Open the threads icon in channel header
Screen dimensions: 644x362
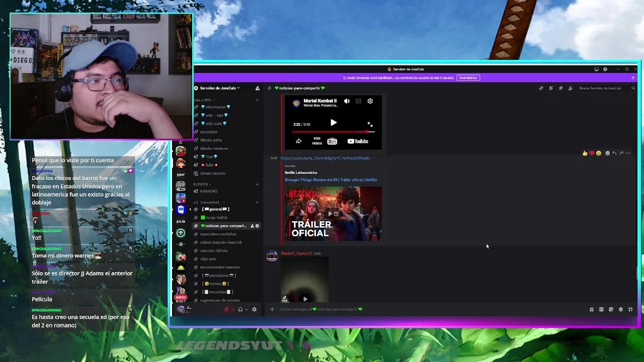coord(541,88)
